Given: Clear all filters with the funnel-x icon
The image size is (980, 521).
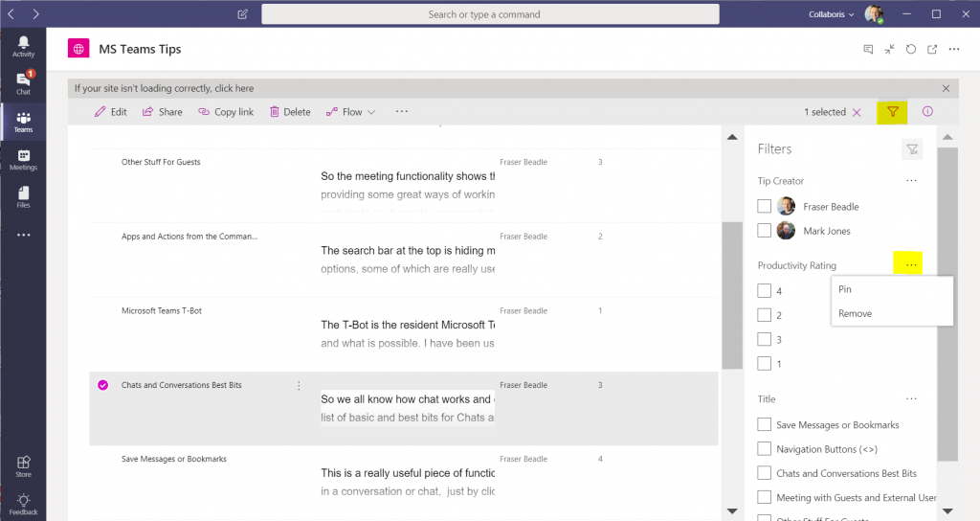Looking at the screenshot, I should tap(912, 148).
